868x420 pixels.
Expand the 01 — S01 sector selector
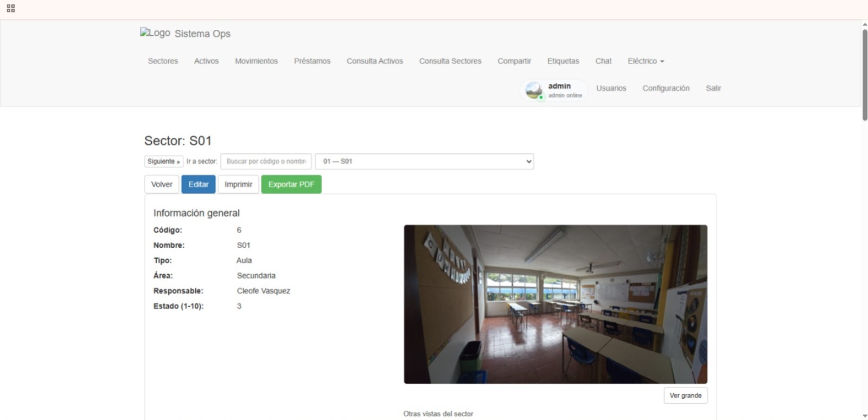coord(424,161)
